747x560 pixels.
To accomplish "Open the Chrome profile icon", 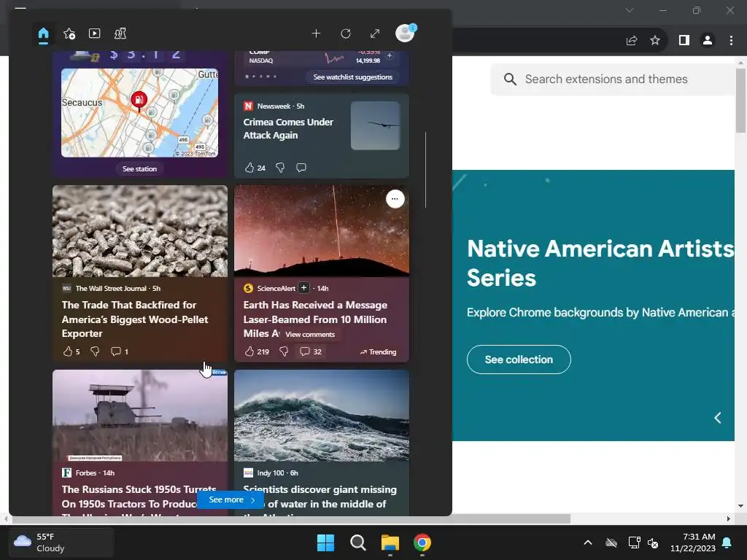I will [x=708, y=41].
